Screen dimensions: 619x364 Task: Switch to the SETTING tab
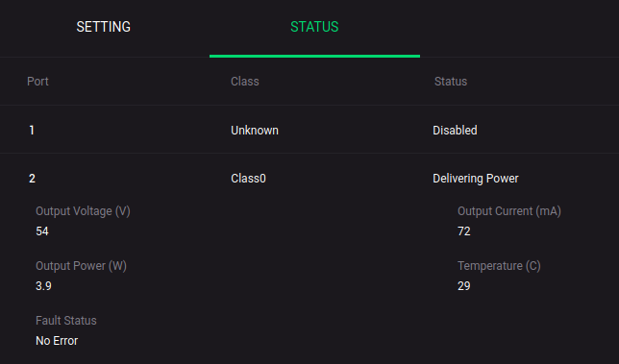tap(104, 27)
